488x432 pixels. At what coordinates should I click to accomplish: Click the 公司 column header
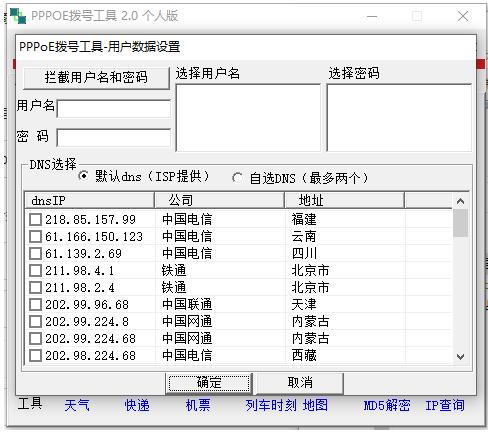pos(220,200)
